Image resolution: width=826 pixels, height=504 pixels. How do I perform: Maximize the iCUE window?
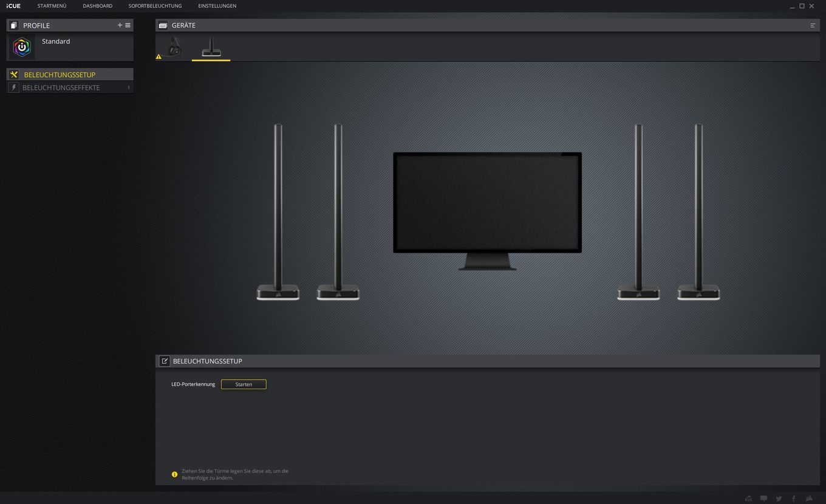click(802, 6)
